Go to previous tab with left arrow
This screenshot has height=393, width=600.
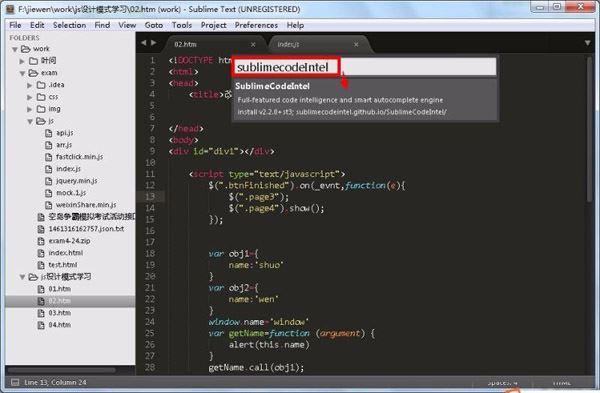[x=143, y=43]
